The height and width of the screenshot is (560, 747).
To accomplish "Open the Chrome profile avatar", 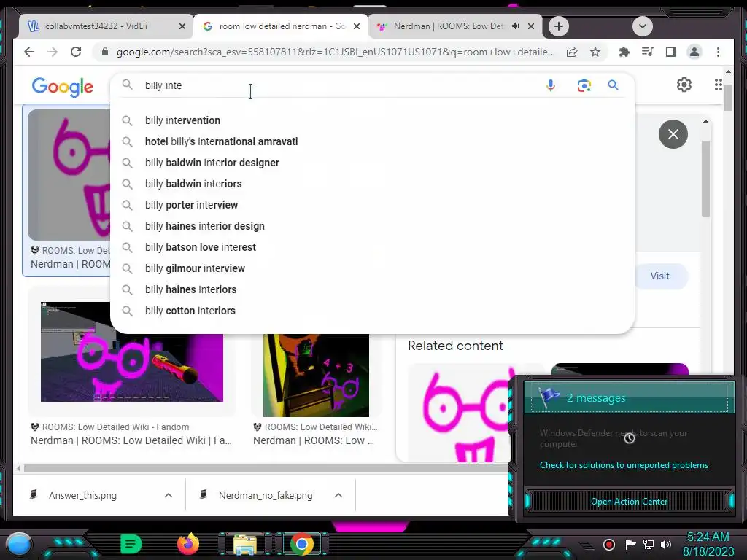I will (694, 52).
